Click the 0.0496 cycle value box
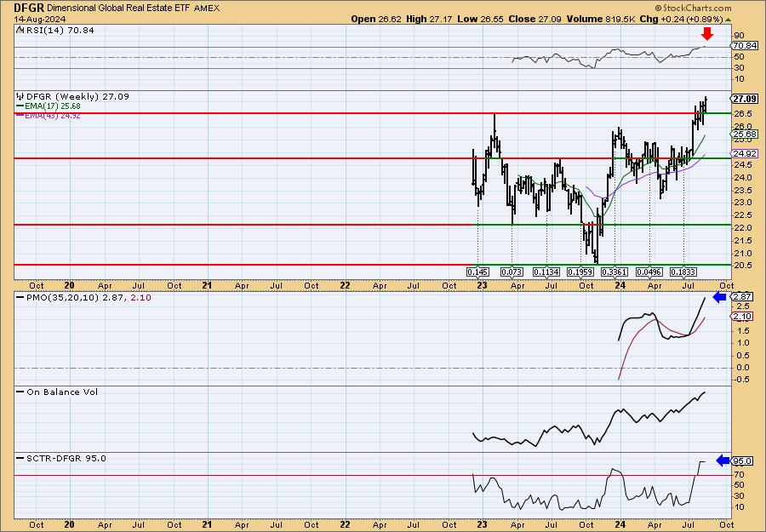Screen dimensions: 766x532 (649, 272)
